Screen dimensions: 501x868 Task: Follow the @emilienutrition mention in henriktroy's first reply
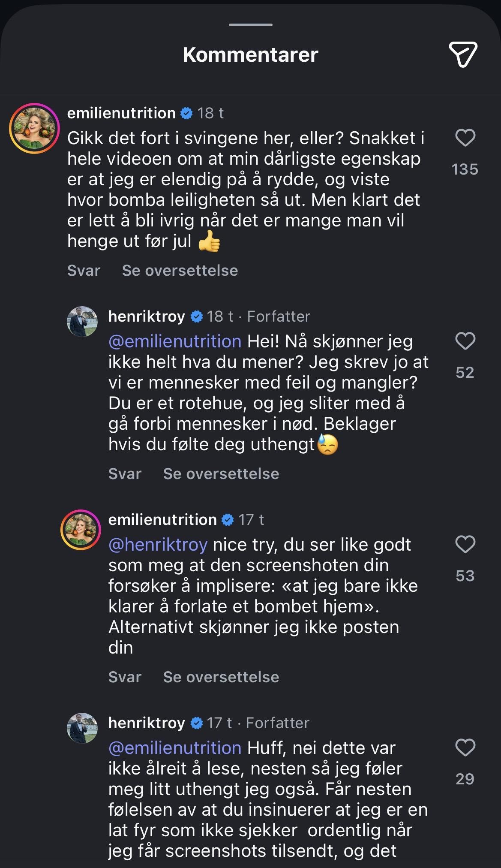click(175, 341)
